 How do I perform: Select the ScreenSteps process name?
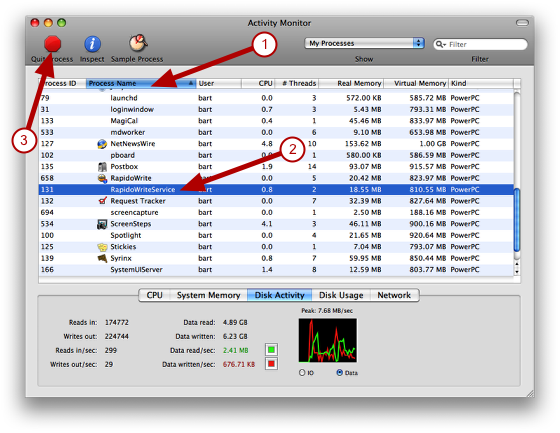click(x=131, y=224)
